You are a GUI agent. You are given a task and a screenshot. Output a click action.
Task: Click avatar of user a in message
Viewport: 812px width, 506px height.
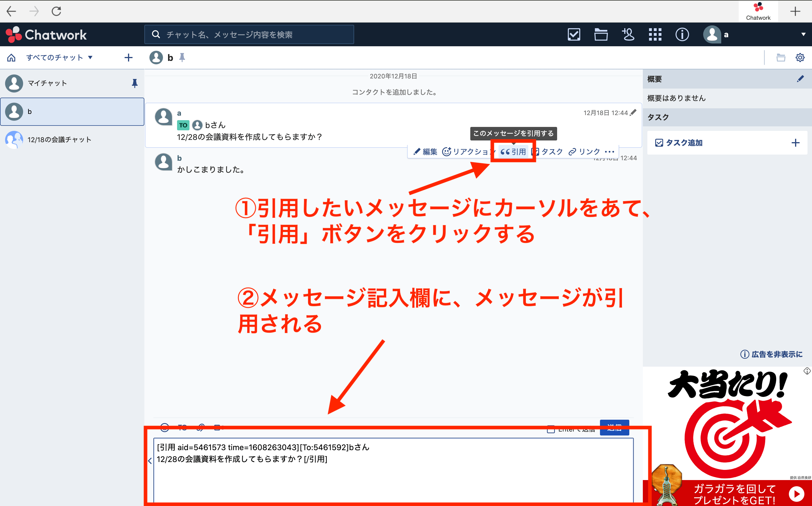coord(164,117)
